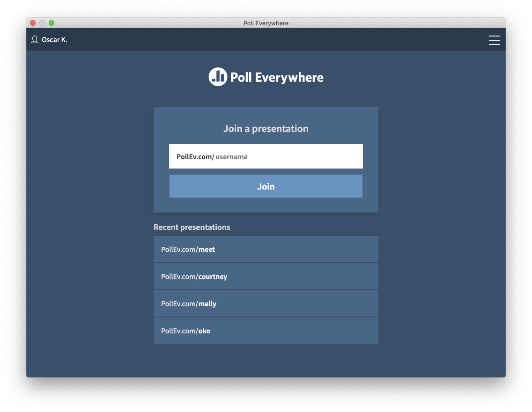This screenshot has width=532, height=412.
Task: Click the Poll Everywhere wordmark text
Action: click(x=277, y=78)
